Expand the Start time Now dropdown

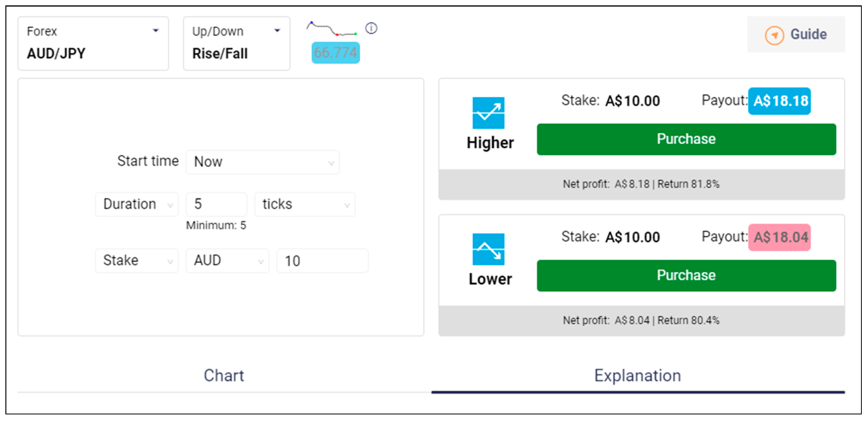pos(263,162)
